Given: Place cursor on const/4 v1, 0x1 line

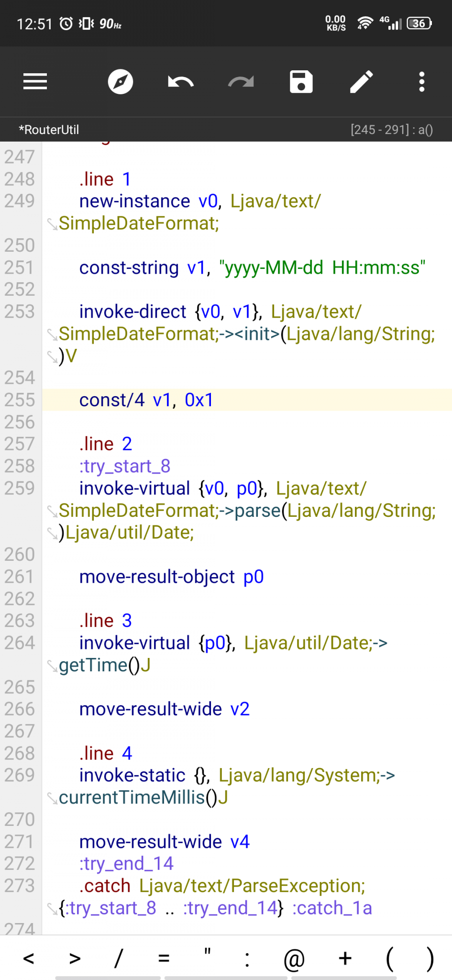Looking at the screenshot, I should (146, 400).
